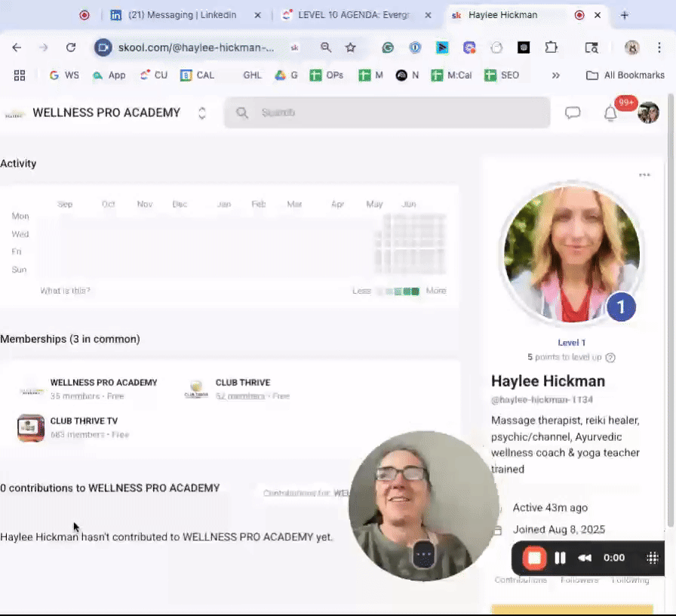Image resolution: width=676 pixels, height=616 pixels.
Task: Open the Grammarly extension icon
Action: pos(388,48)
